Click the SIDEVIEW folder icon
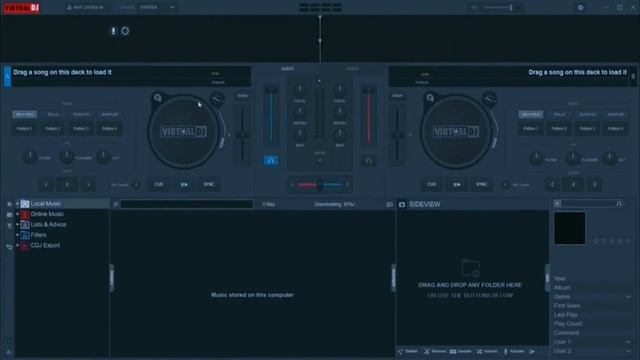 pyautogui.click(x=402, y=204)
